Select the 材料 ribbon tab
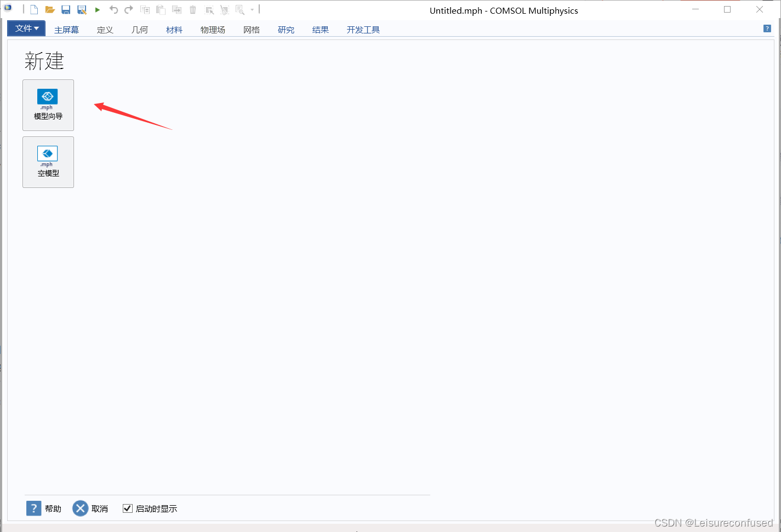 tap(174, 30)
